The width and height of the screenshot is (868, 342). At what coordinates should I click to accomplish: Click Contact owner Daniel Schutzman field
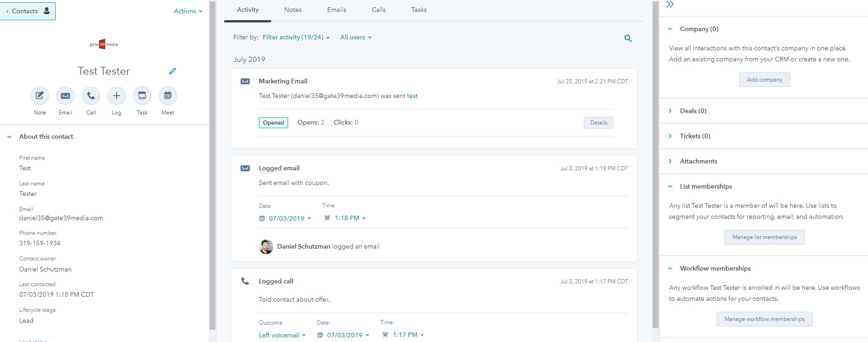45,269
